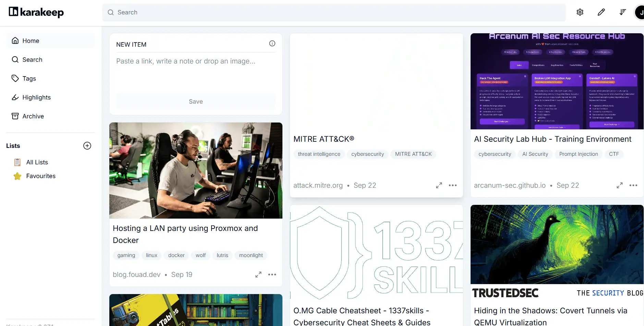Open blog.fouad.dev source link
This screenshot has width=644, height=326.
[136, 275]
